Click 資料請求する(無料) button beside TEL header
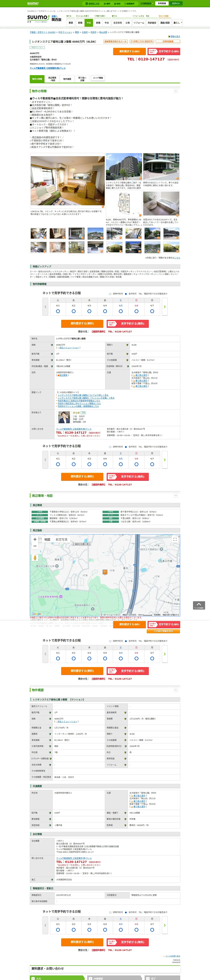The height and width of the screenshot is (980, 210). [x=130, y=51]
